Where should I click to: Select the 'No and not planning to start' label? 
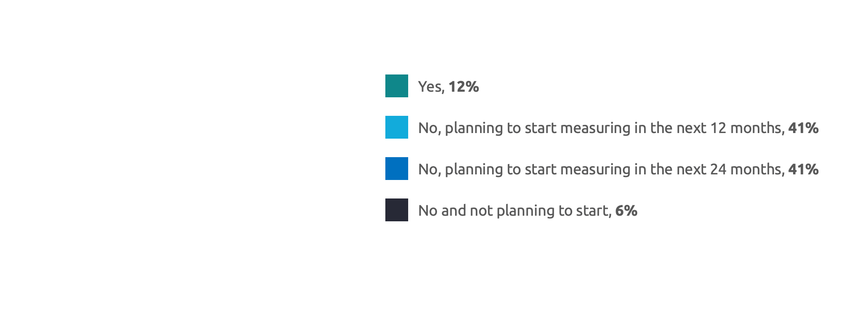[515, 211]
